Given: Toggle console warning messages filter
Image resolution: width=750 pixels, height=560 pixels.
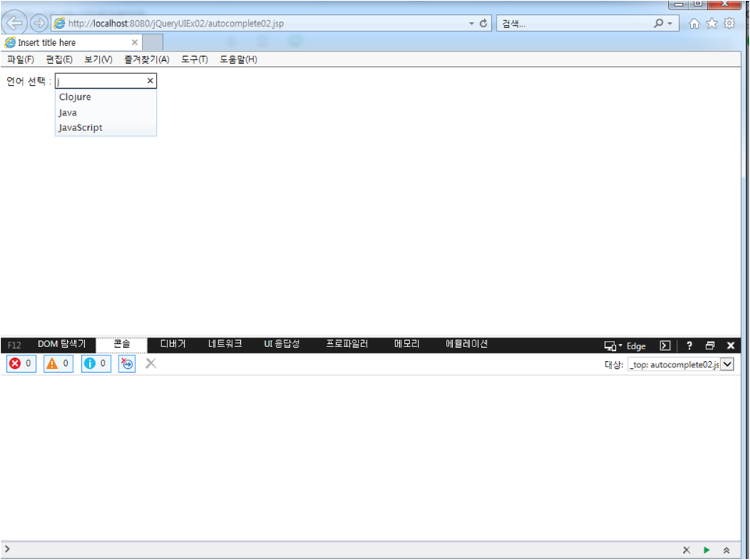Looking at the screenshot, I should (58, 363).
